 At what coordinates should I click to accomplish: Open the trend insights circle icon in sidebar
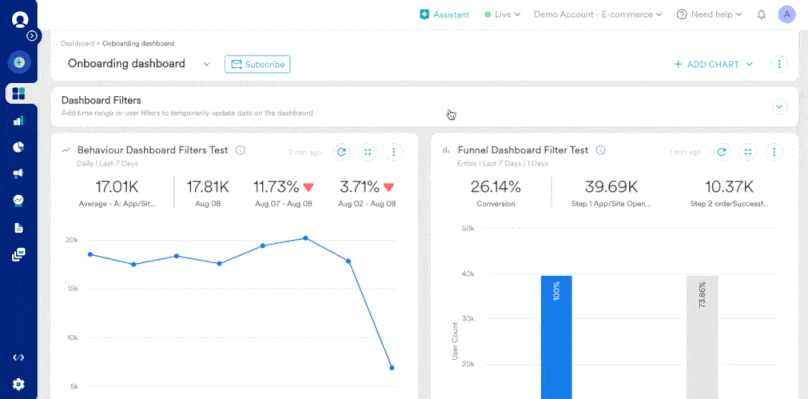[x=19, y=200]
